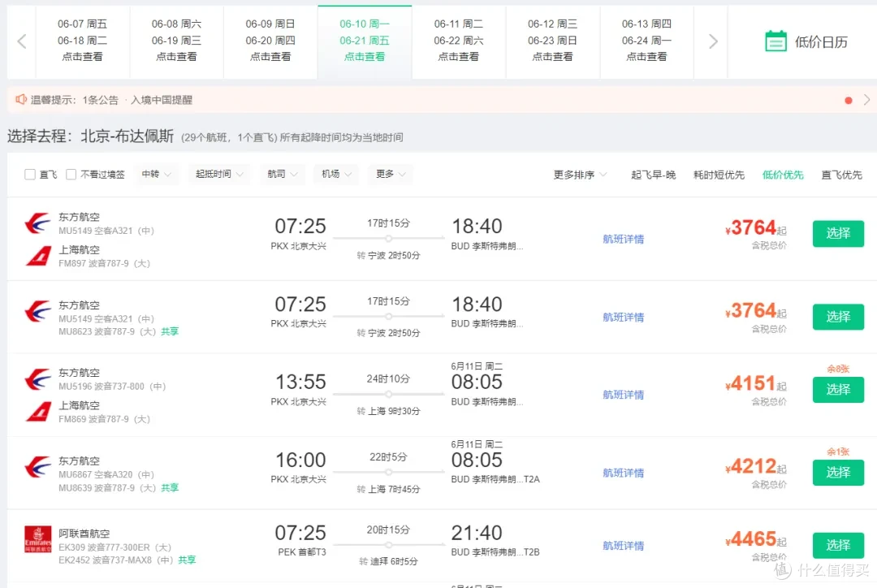Open 航班详情 for 13:55 departure flight

coord(623,395)
